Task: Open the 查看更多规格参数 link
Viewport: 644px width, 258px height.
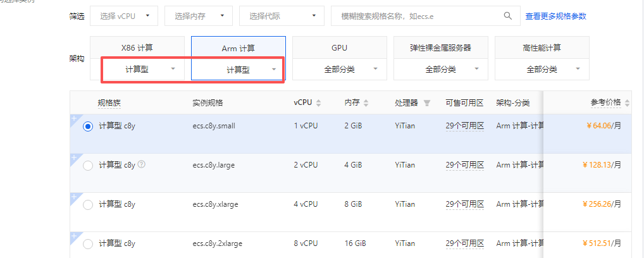Action: 555,16
